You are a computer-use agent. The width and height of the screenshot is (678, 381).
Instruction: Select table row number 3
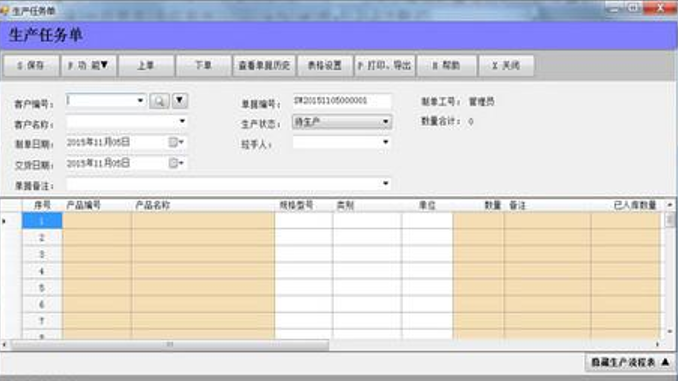42,254
